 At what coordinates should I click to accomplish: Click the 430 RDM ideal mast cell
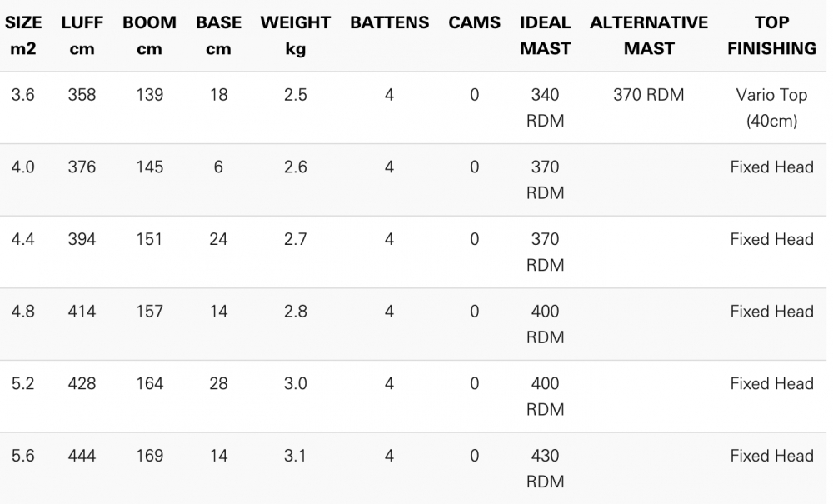[546, 468]
